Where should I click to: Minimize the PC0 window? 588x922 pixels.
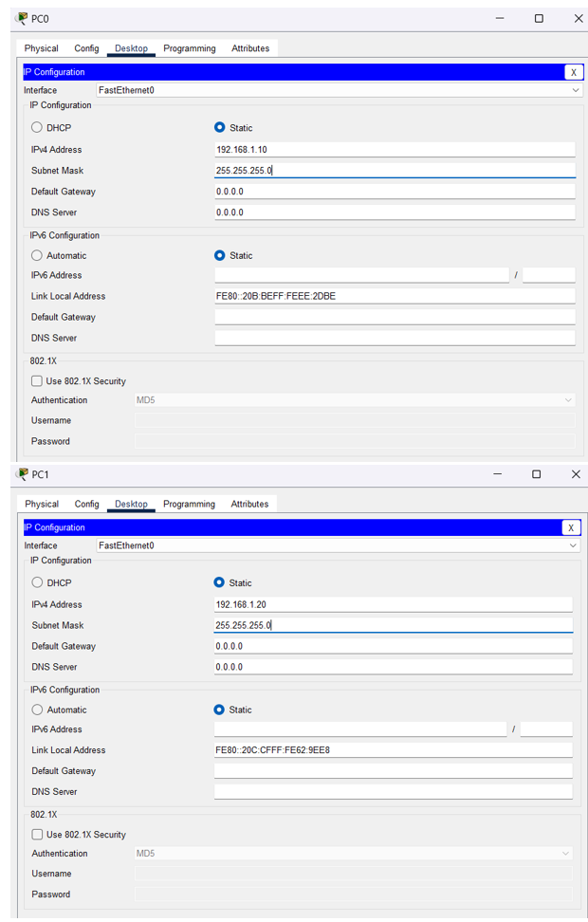pyautogui.click(x=500, y=18)
